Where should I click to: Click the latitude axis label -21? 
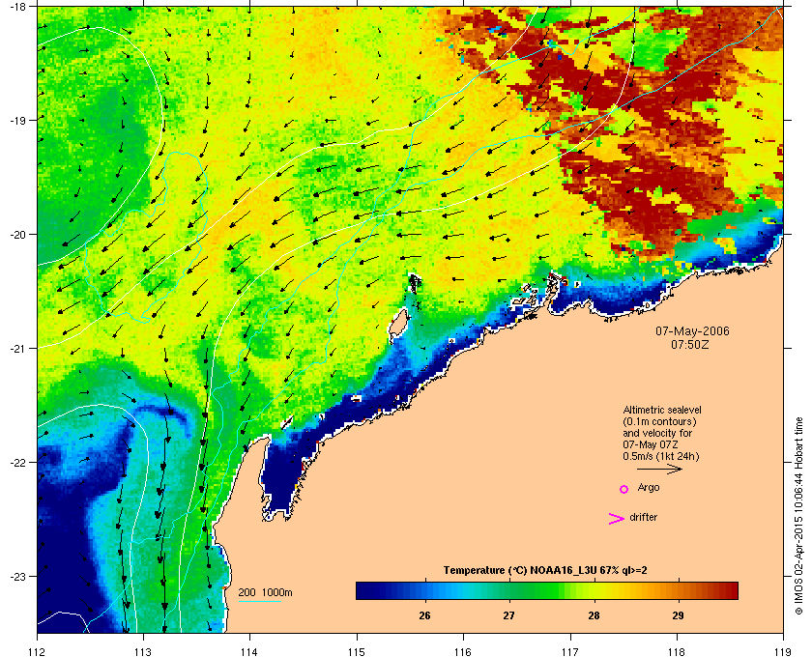pos(17,348)
